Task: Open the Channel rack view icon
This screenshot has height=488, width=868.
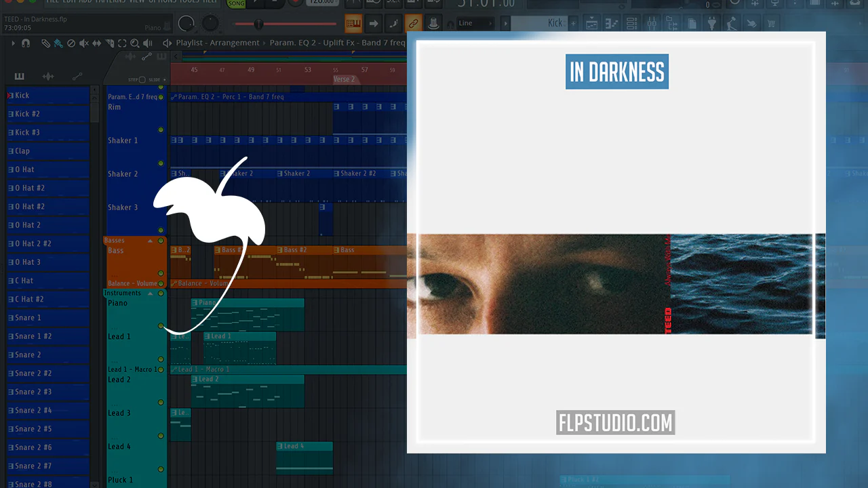Action: tap(633, 24)
